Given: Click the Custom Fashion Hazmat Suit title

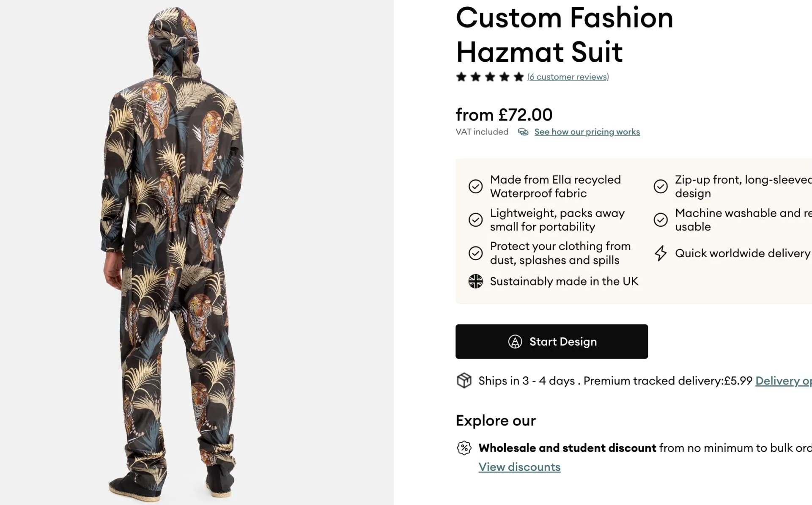Looking at the screenshot, I should point(564,35).
